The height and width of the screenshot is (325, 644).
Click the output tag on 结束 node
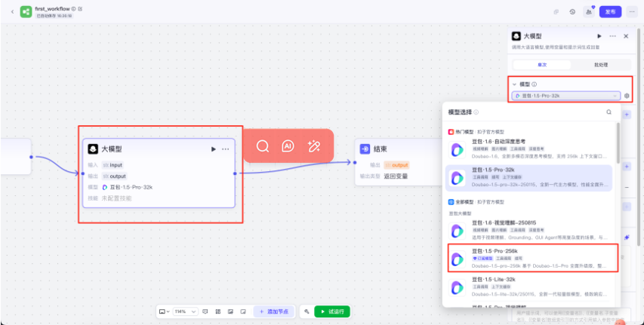pos(397,165)
